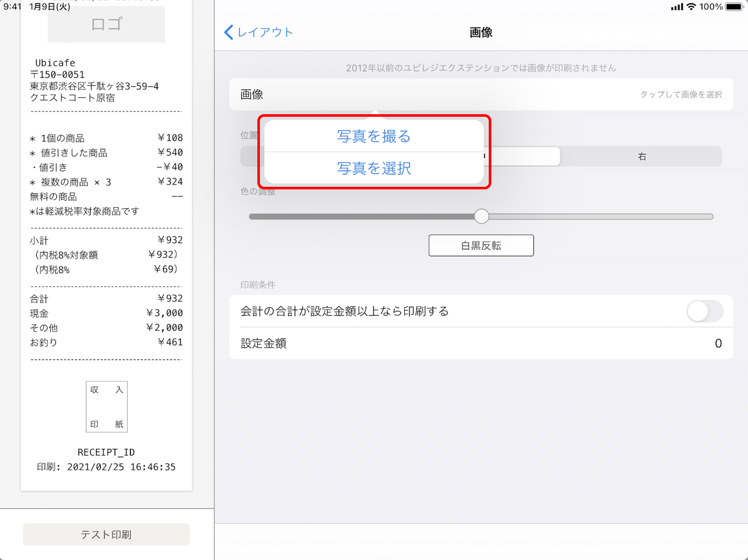
Task: Tap the 東京都渋谷区千駄ヶ谷3-59-4 address line
Action: tap(94, 86)
